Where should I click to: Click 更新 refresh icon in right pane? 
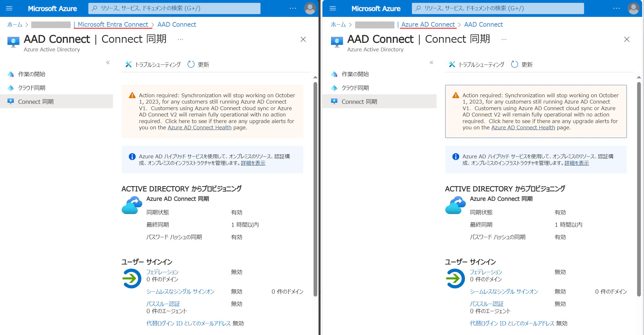515,65
